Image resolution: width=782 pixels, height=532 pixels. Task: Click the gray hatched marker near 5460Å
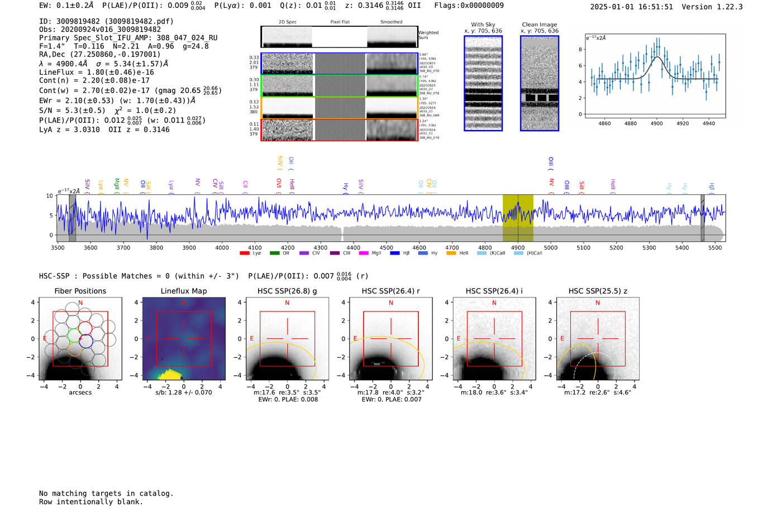[x=703, y=218]
